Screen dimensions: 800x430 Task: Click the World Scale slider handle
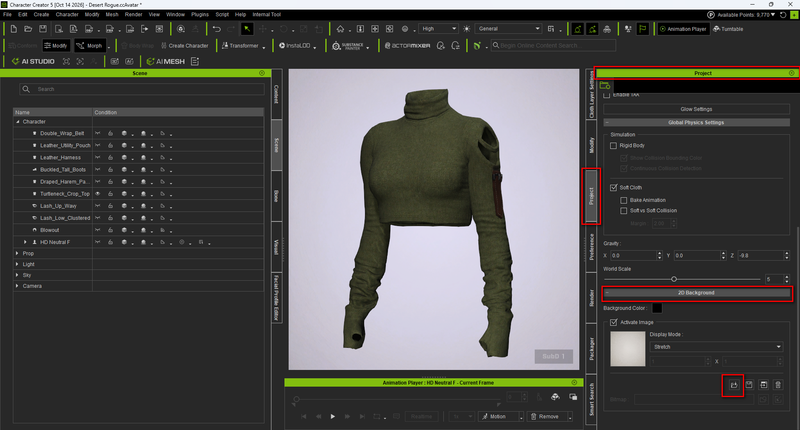click(x=674, y=279)
